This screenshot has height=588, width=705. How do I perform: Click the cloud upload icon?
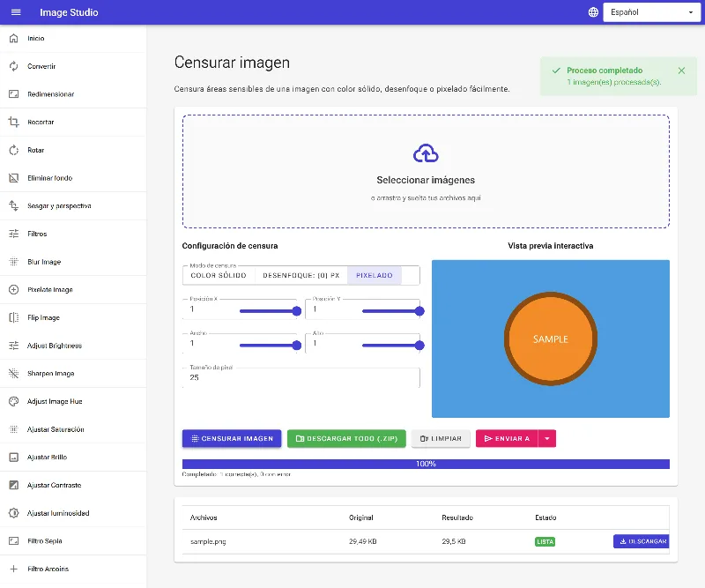(426, 153)
